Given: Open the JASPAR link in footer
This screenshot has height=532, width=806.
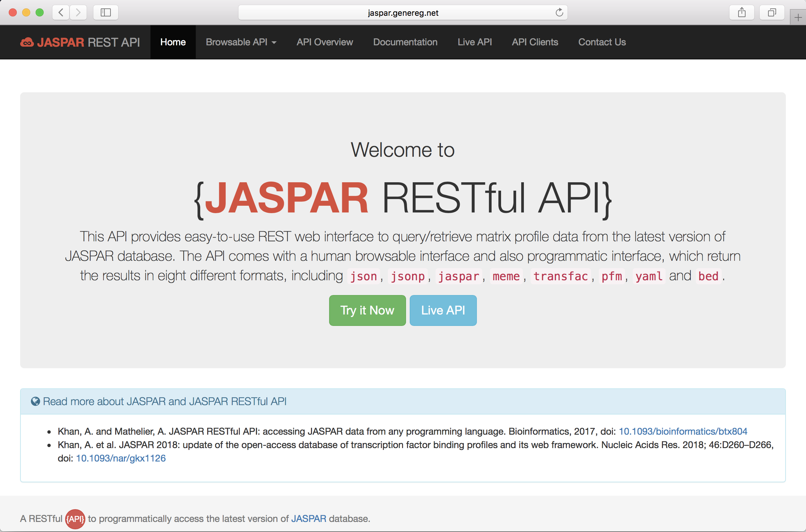Looking at the screenshot, I should [x=309, y=519].
